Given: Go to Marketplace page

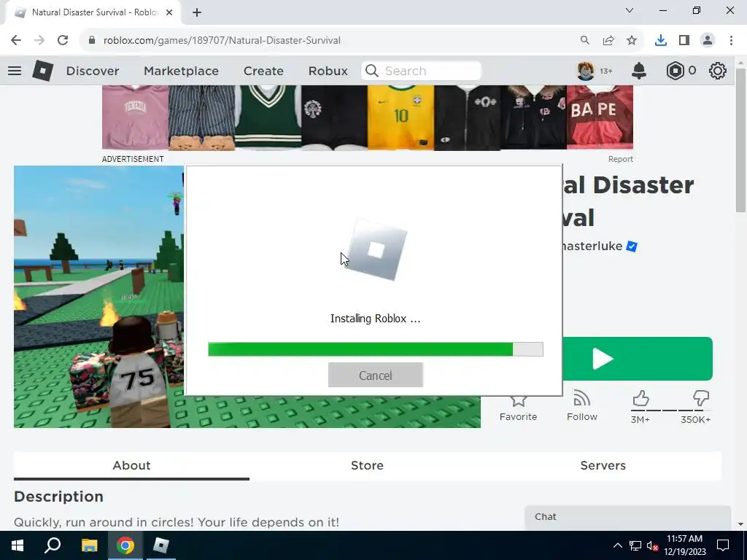Looking at the screenshot, I should pyautogui.click(x=181, y=71).
